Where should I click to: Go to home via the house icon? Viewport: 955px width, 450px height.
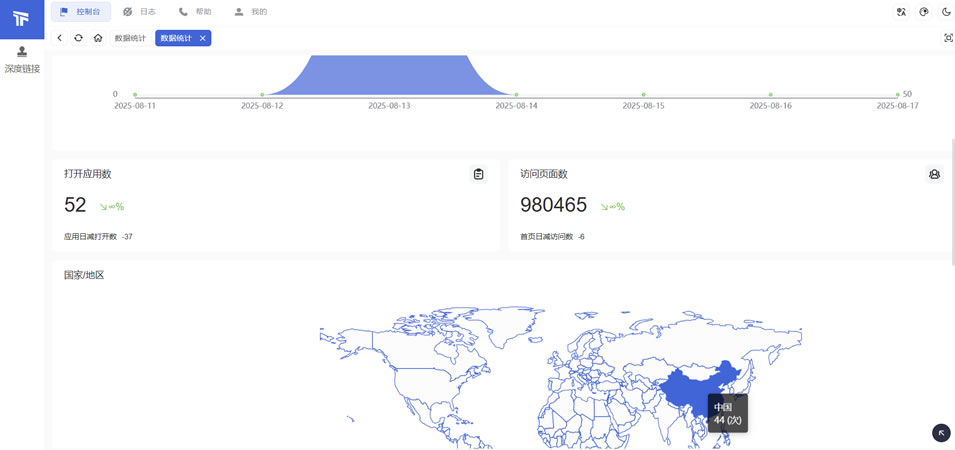pos(97,38)
